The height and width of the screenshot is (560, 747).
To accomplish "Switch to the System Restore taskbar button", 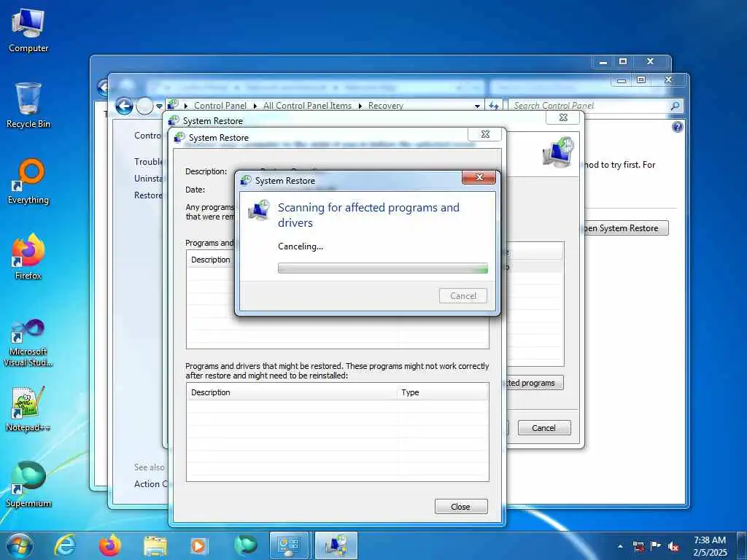I will (x=336, y=545).
